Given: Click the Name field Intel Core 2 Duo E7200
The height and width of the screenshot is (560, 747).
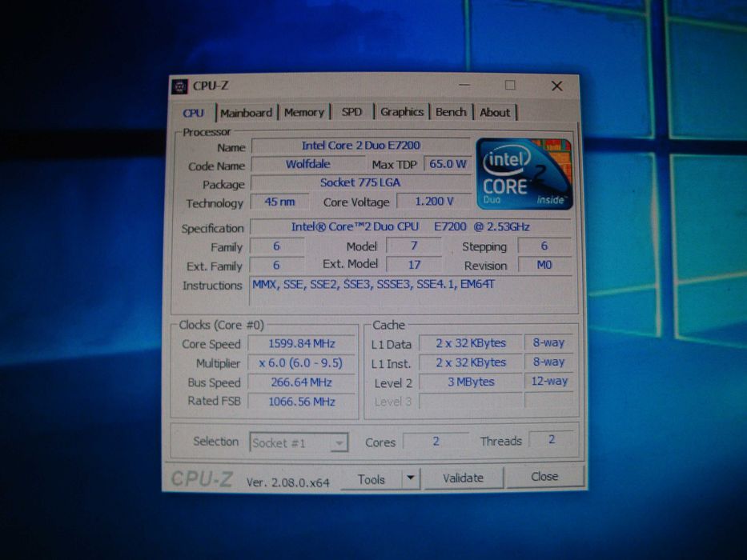Looking at the screenshot, I should pos(360,146).
